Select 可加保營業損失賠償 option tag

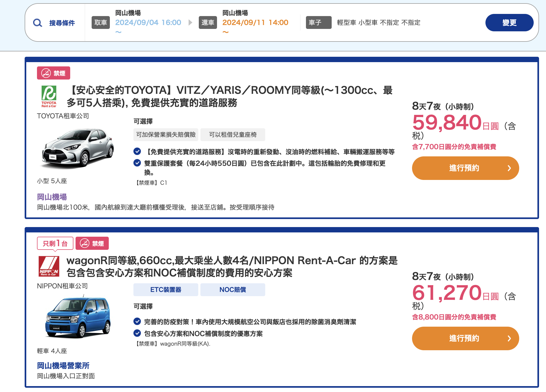(166, 135)
